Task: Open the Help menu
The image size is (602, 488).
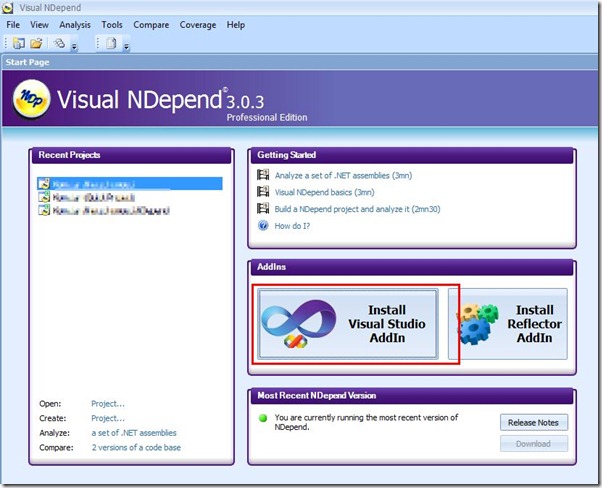Action: tap(236, 25)
